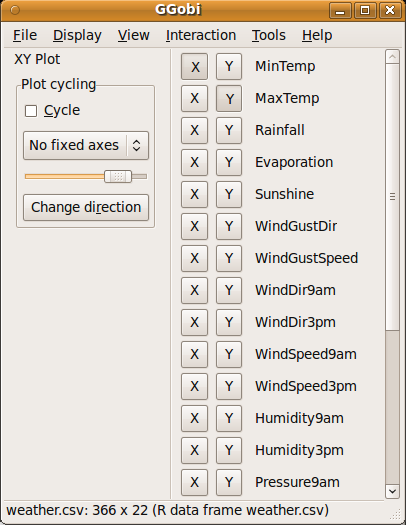Viewport: 406px width, 525px height.
Task: Set Pressure9am as the X variable
Action: 194,482
